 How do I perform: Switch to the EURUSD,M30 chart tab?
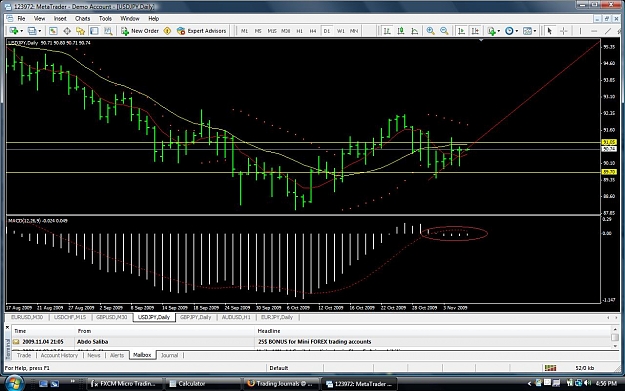coord(27,317)
